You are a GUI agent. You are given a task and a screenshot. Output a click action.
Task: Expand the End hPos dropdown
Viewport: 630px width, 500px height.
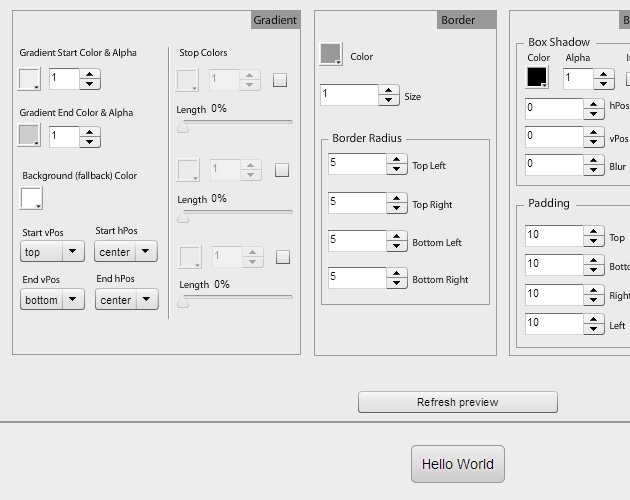point(126,300)
